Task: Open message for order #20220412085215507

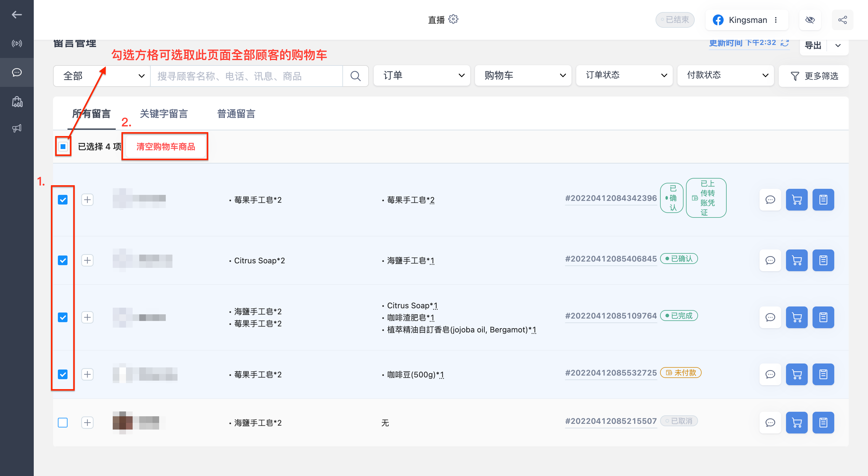Action: (770, 423)
